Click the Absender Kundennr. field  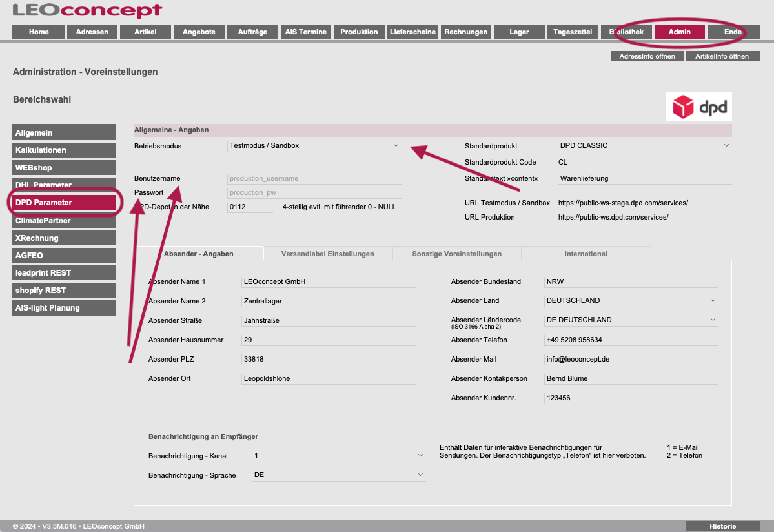[x=631, y=398]
